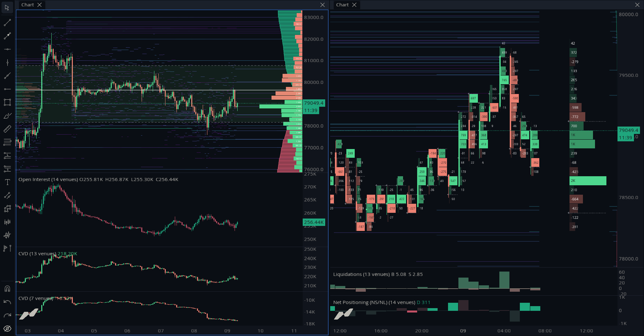Viewport: 644px width, 336px height.
Task: Click the 256.44K open interest value tag
Action: click(x=314, y=222)
